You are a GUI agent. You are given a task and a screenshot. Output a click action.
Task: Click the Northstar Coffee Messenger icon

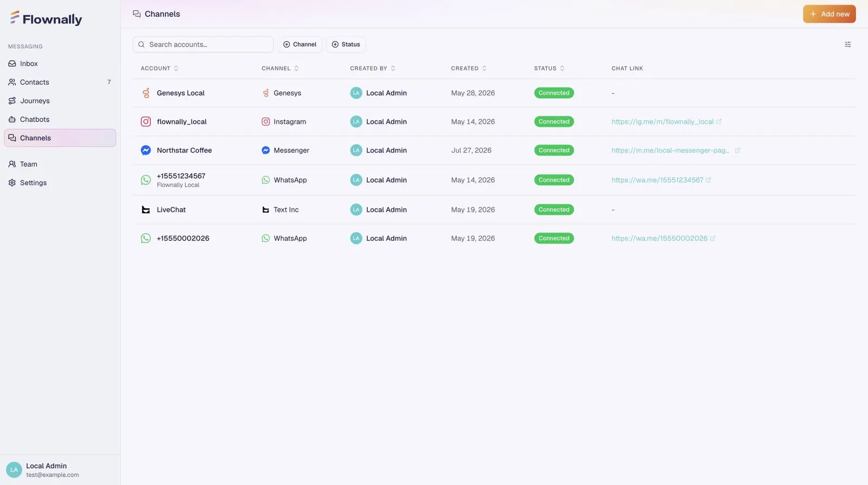pos(146,150)
